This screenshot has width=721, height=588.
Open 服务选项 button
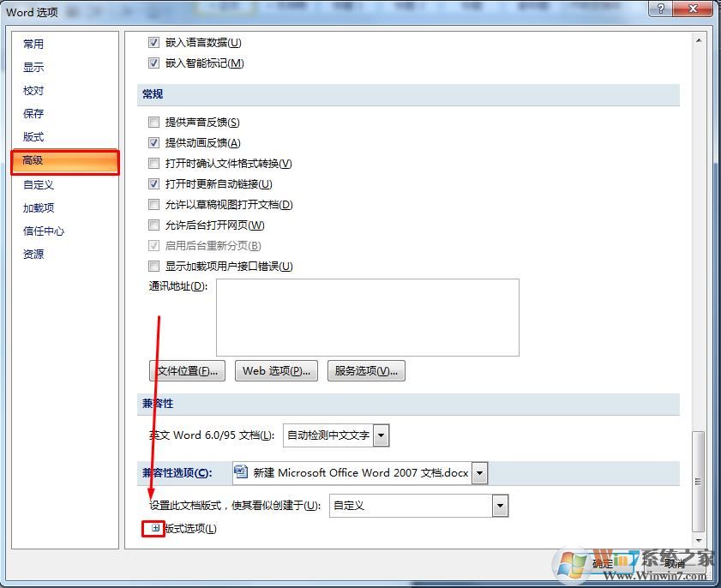366,371
